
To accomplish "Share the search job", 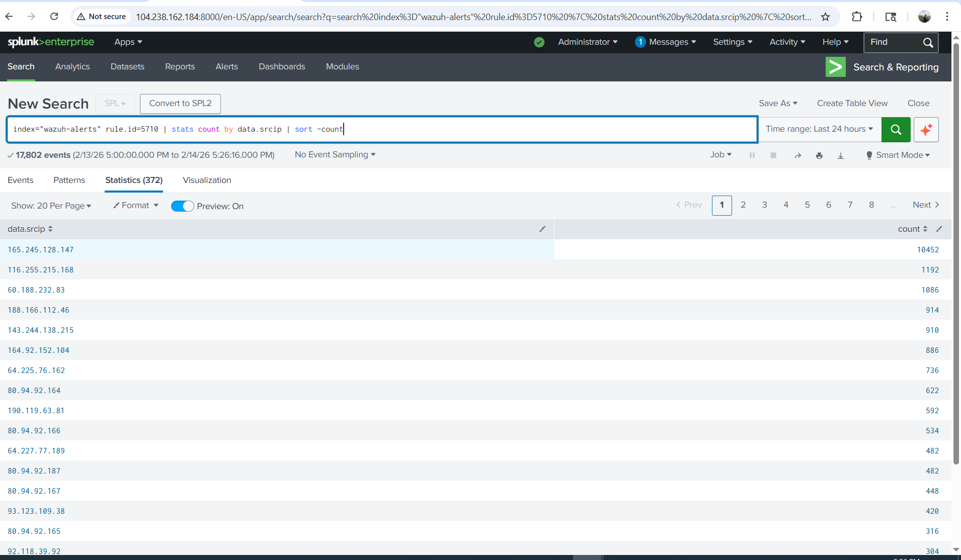I will pos(798,155).
